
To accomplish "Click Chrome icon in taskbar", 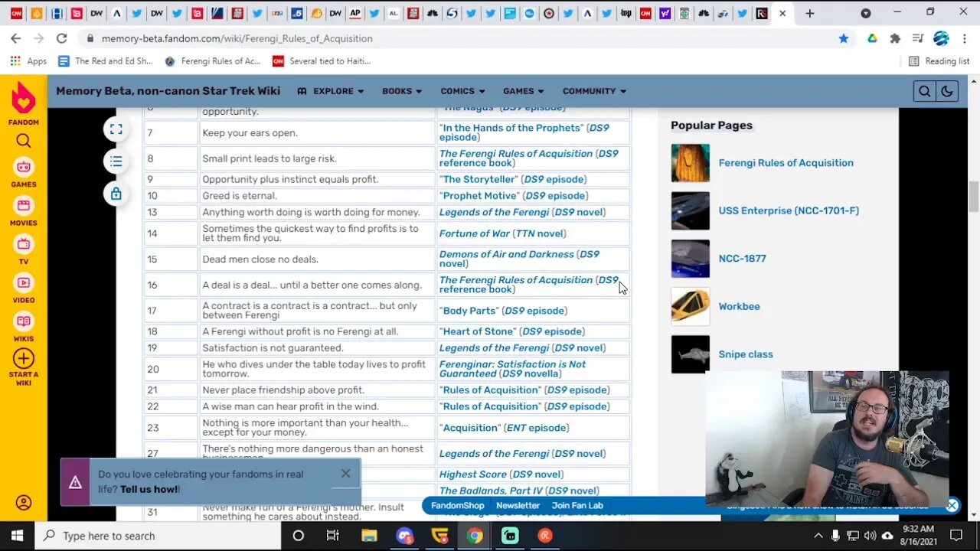I will pos(475,536).
